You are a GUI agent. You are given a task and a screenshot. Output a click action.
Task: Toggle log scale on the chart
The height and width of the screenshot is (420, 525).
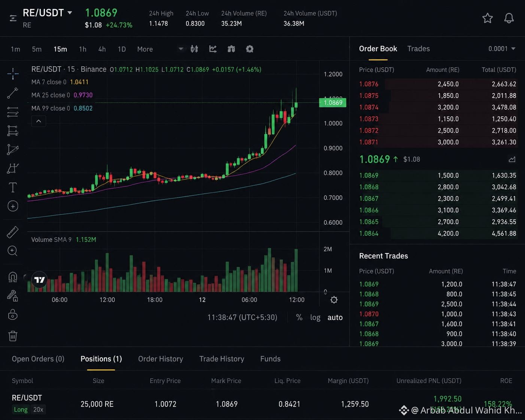pos(315,317)
